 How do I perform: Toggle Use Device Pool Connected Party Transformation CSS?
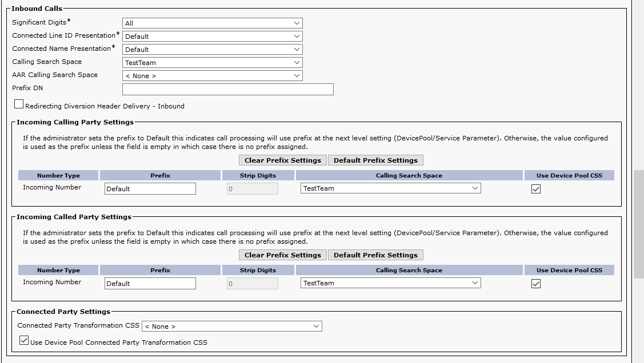(24, 341)
